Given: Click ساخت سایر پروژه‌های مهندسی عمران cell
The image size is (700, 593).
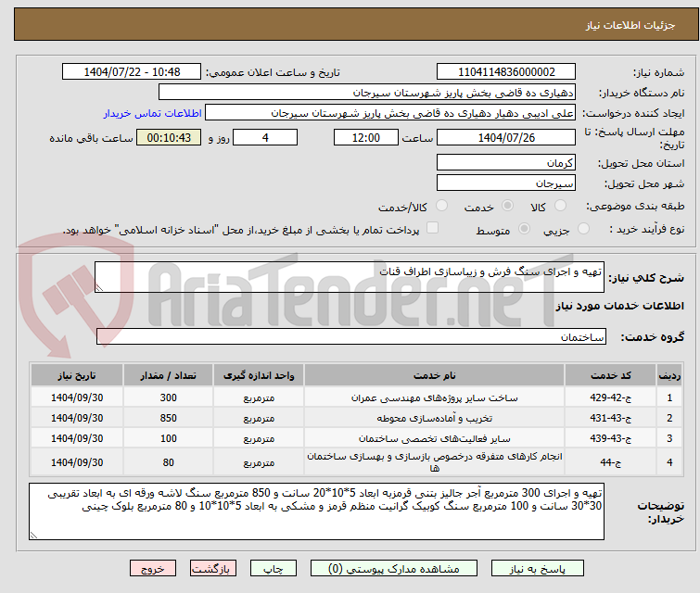Looking at the screenshot, I should point(435,397).
